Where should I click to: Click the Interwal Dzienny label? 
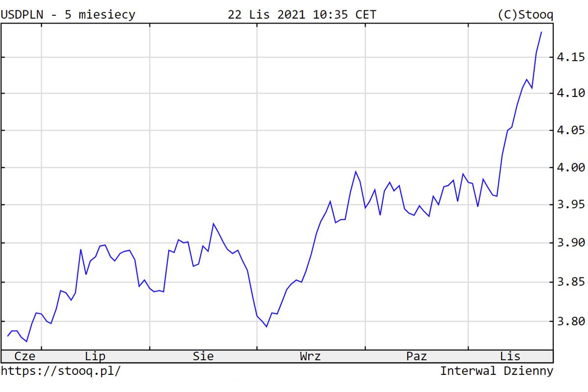pyautogui.click(x=496, y=371)
